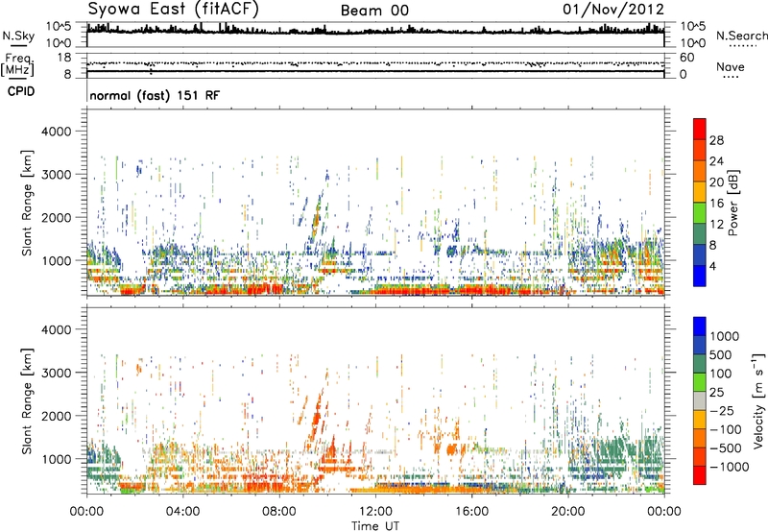768x532 pixels.
Task: Click the '-1000' value on Velocity scale
Action: tap(729, 467)
